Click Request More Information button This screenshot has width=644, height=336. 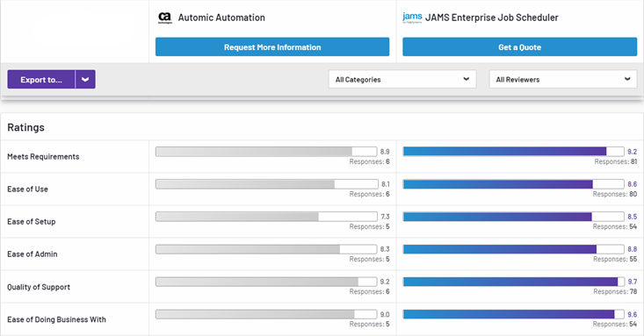[x=272, y=46]
